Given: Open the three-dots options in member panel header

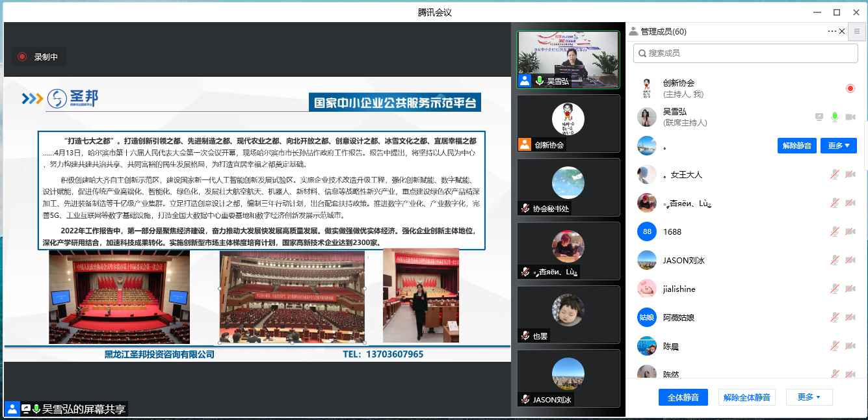Looking at the screenshot, I should [x=832, y=31].
